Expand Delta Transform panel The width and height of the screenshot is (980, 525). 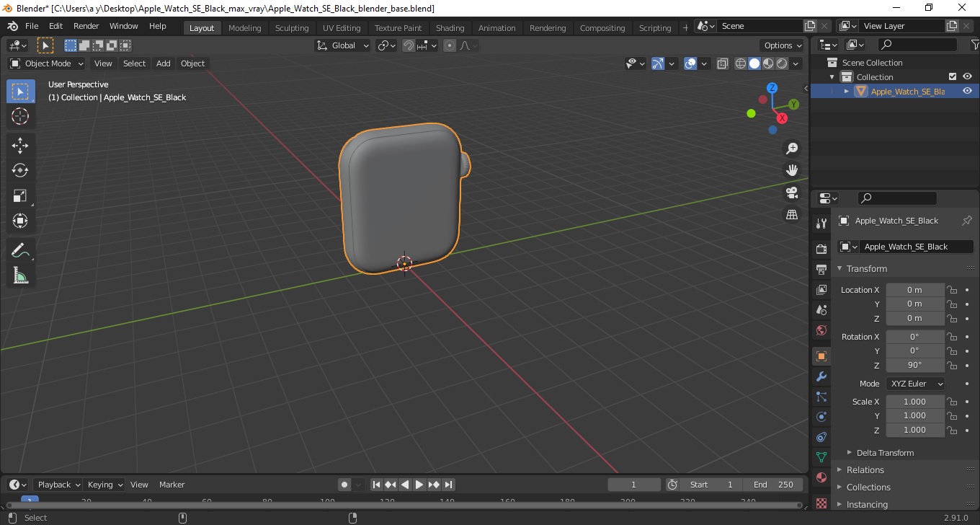885,453
